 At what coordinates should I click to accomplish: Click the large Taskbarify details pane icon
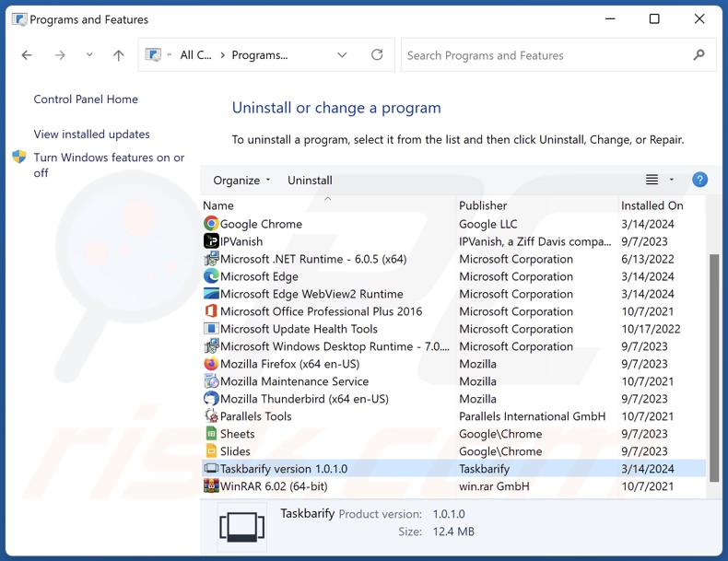pos(241,527)
